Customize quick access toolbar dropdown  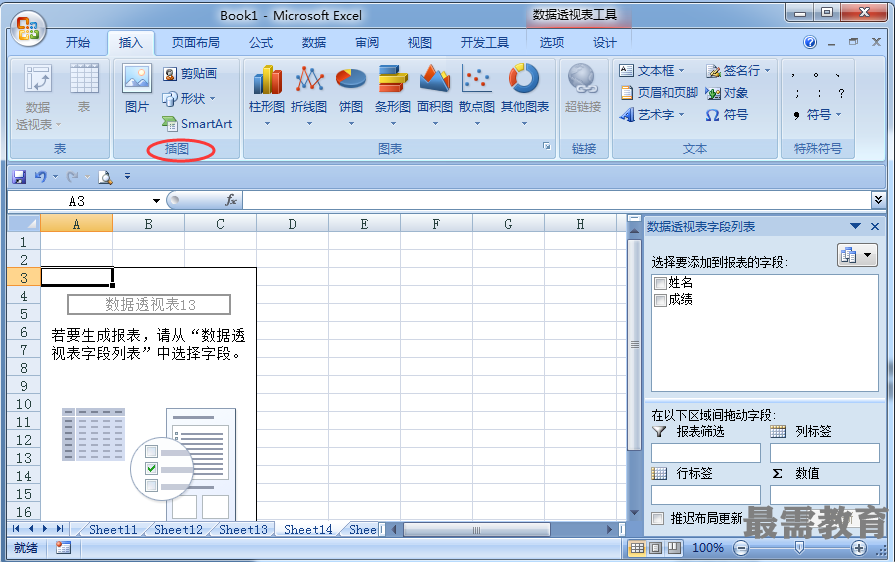(x=127, y=177)
